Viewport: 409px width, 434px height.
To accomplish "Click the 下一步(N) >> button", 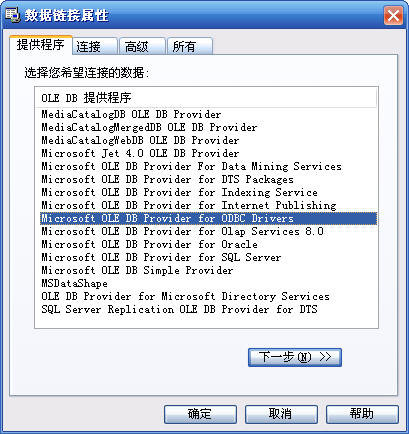I will (295, 357).
